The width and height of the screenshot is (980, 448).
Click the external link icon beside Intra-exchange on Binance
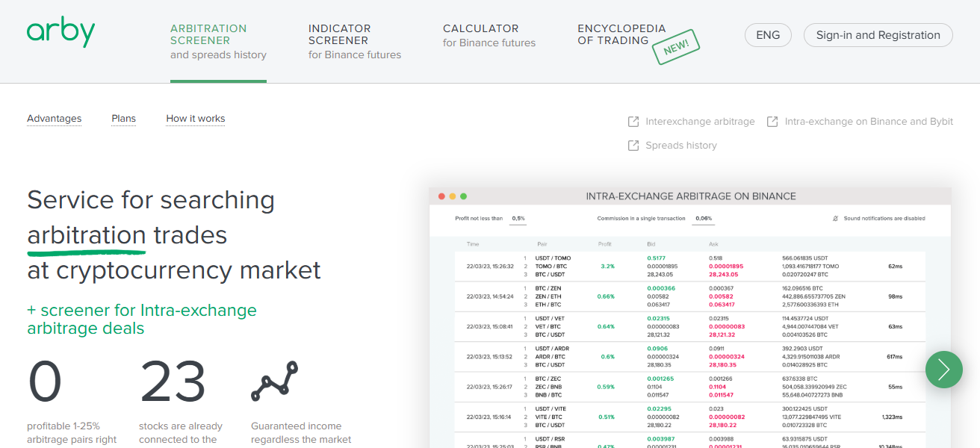click(772, 122)
